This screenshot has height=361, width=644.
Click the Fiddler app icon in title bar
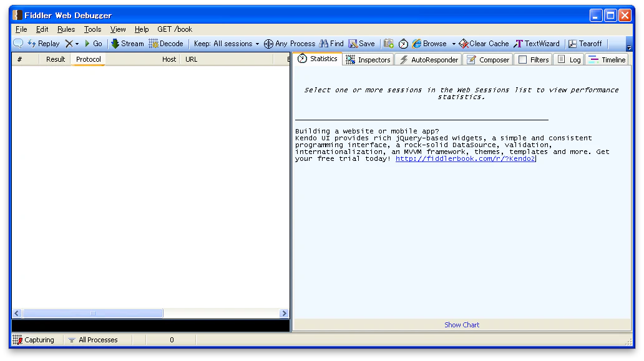click(17, 15)
